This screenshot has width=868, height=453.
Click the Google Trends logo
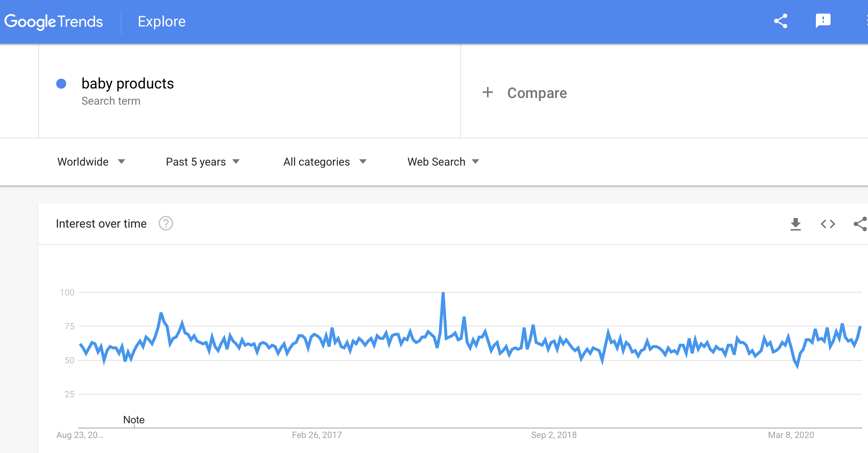[x=54, y=22]
